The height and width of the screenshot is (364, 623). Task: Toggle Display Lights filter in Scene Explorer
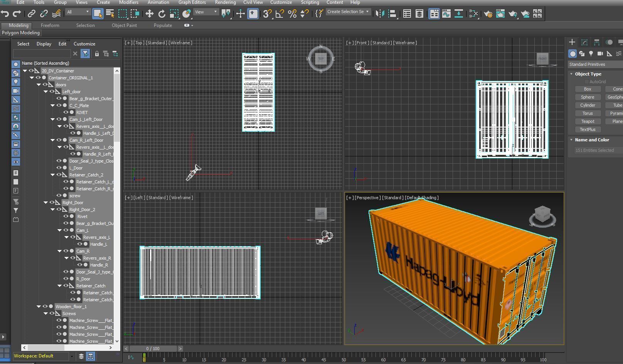pyautogui.click(x=16, y=82)
